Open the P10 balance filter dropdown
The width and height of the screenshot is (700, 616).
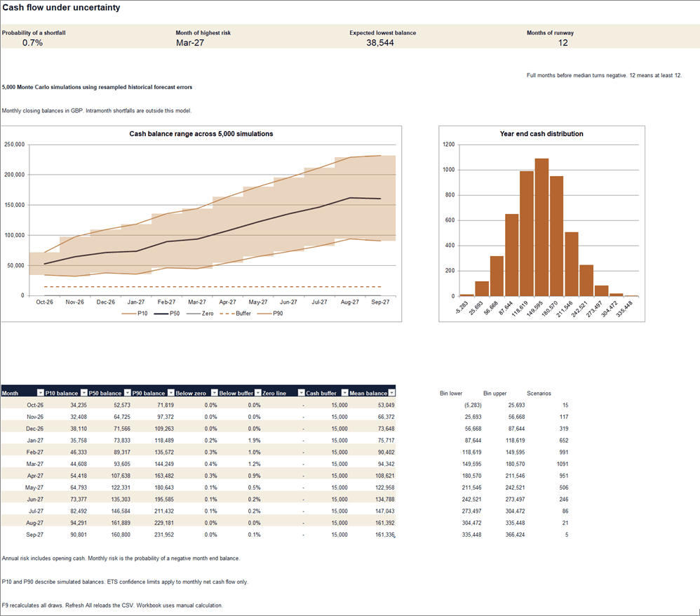pos(84,393)
